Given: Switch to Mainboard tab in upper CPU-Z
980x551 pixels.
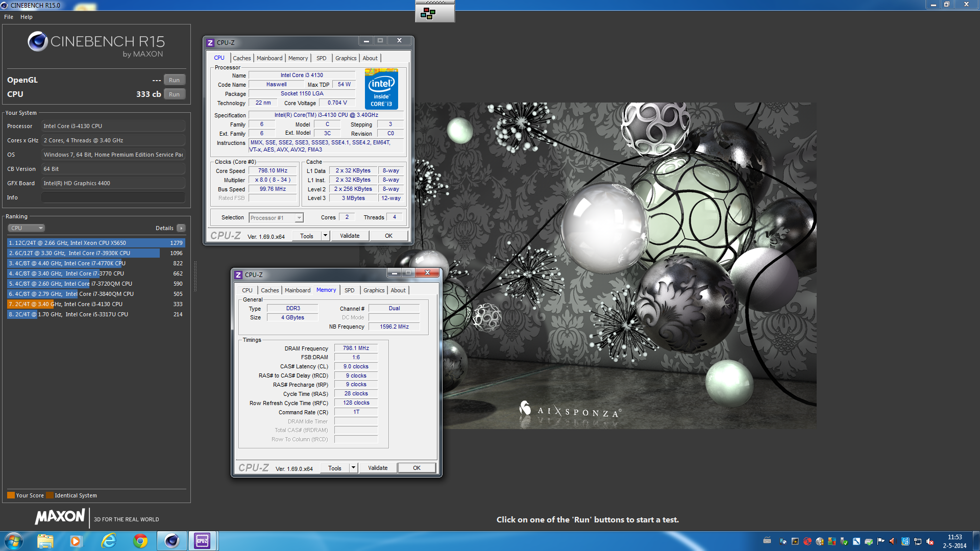Looking at the screenshot, I should [x=269, y=58].
